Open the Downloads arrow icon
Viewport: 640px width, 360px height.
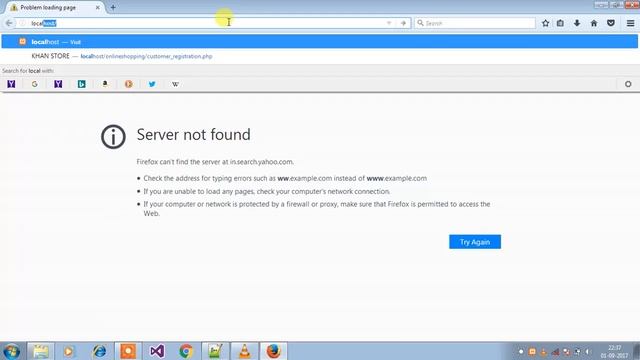pos(577,23)
